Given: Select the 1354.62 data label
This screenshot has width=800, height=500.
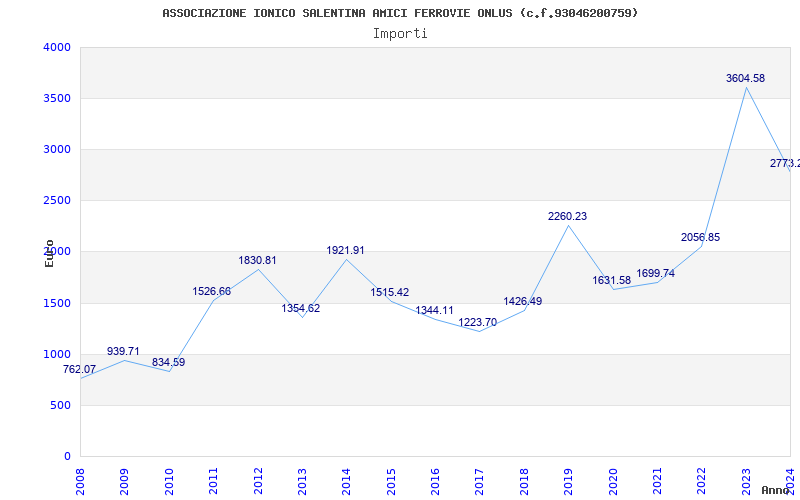Looking at the screenshot, I should click(301, 309).
